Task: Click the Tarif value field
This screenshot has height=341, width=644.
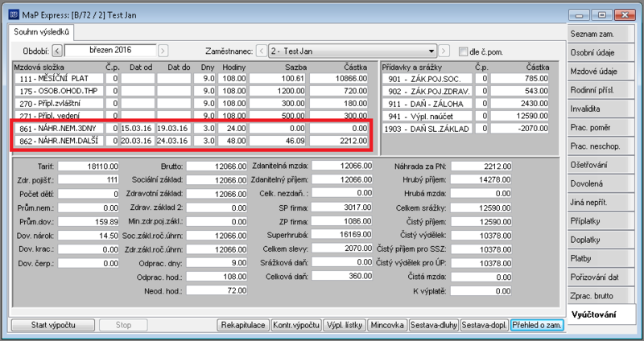Action: click(89, 166)
